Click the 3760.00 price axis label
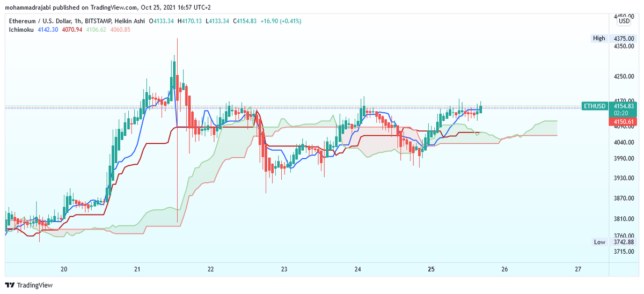Image resolution: width=644 pixels, height=294 pixels. [x=625, y=236]
